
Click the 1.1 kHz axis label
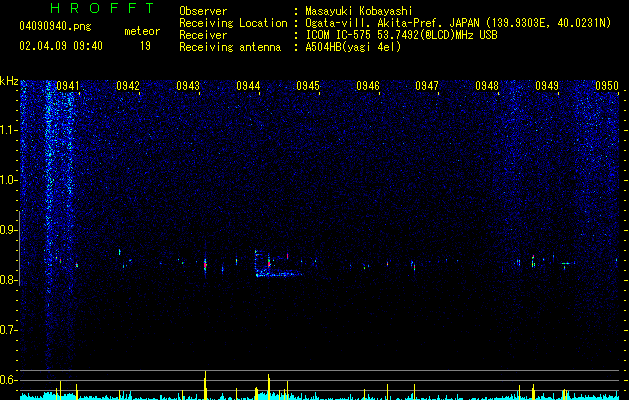(8, 130)
